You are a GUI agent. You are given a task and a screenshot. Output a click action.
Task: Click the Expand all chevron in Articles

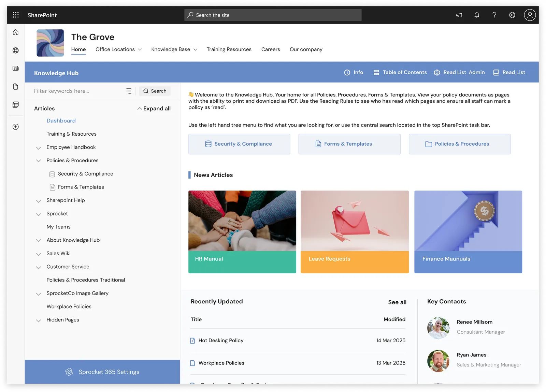(139, 109)
